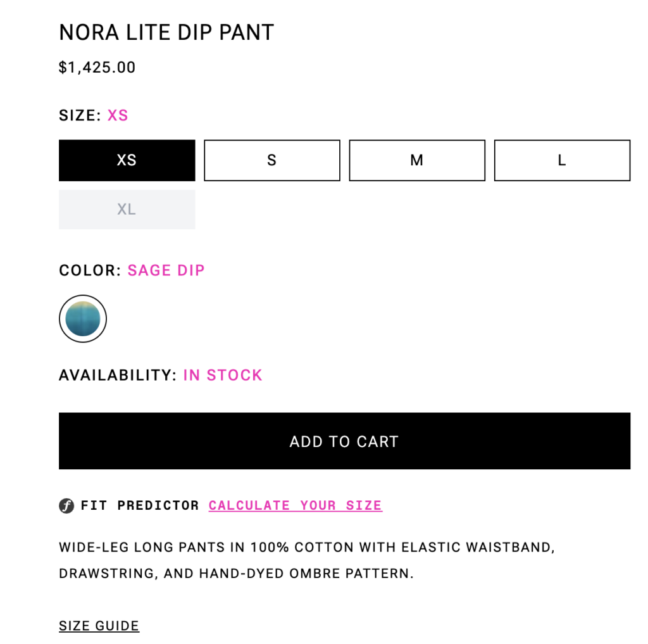Choose size M
The height and width of the screenshot is (644, 648).
(x=417, y=160)
